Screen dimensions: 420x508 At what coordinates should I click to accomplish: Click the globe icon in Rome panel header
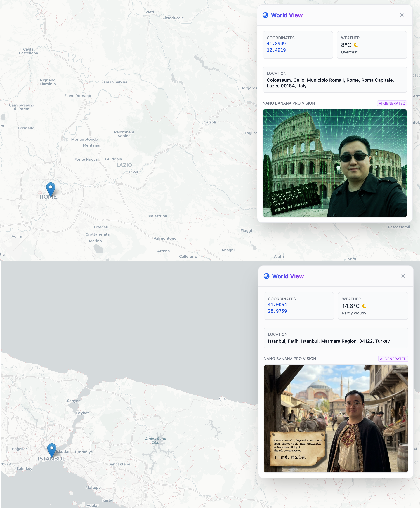click(x=265, y=15)
